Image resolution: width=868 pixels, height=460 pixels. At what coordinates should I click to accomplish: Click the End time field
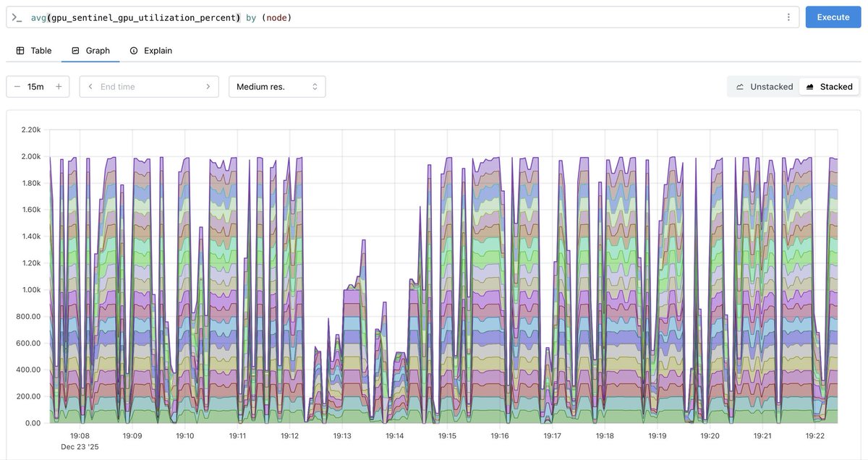148,87
